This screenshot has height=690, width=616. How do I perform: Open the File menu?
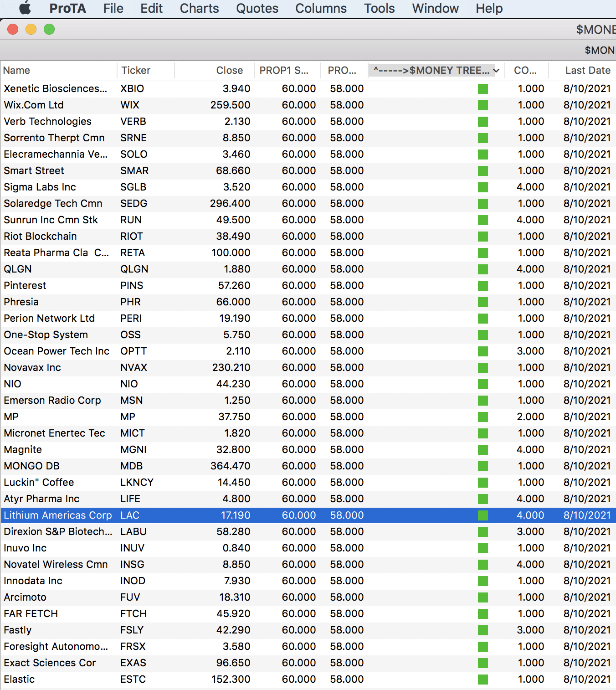(x=113, y=8)
